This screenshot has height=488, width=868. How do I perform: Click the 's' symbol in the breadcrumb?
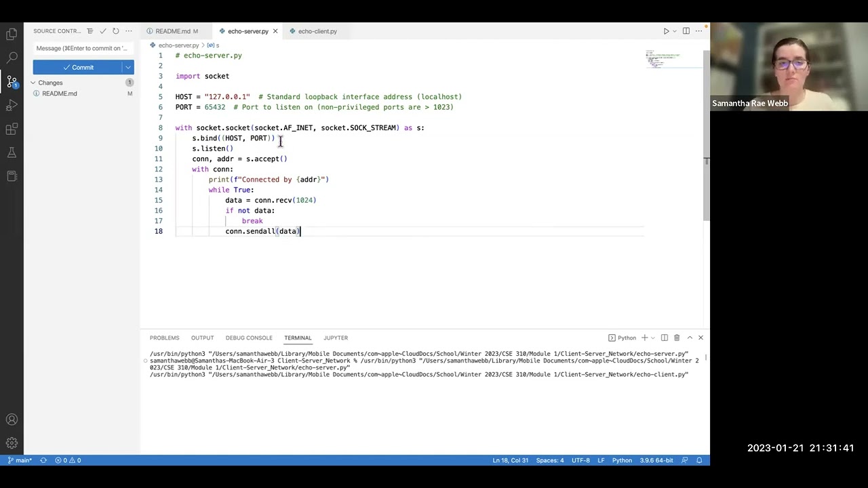coord(214,45)
